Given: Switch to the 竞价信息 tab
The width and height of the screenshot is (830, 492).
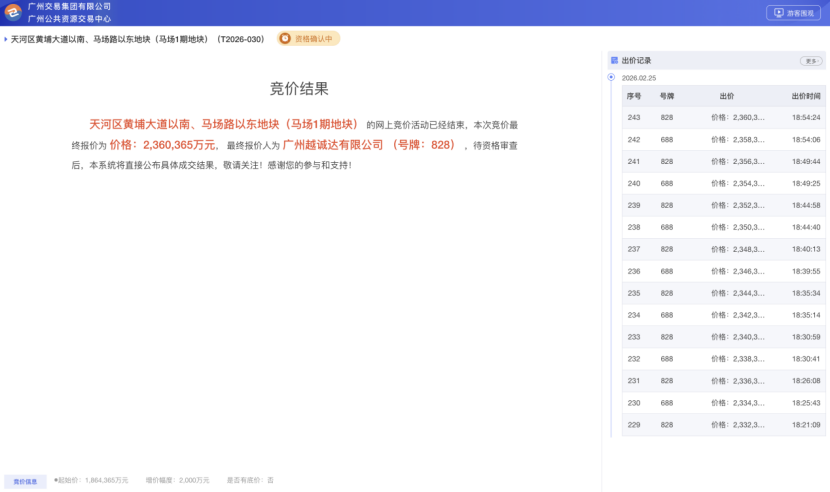Looking at the screenshot, I should coord(26,481).
